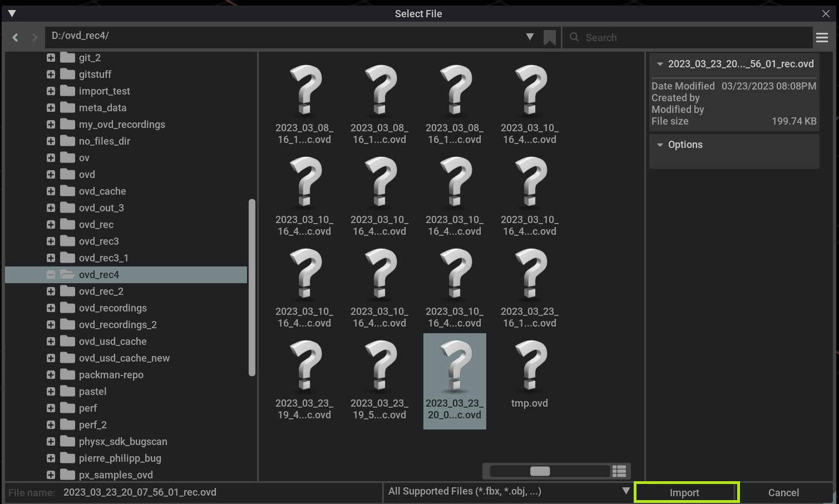Screen dimensions: 839x504
Task: Click the Cancel button
Action: coord(783,492)
